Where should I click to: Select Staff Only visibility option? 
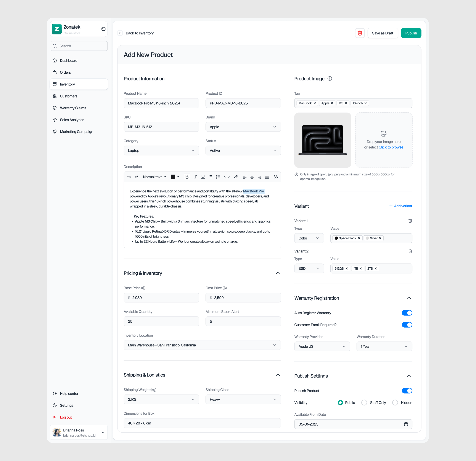coord(364,402)
